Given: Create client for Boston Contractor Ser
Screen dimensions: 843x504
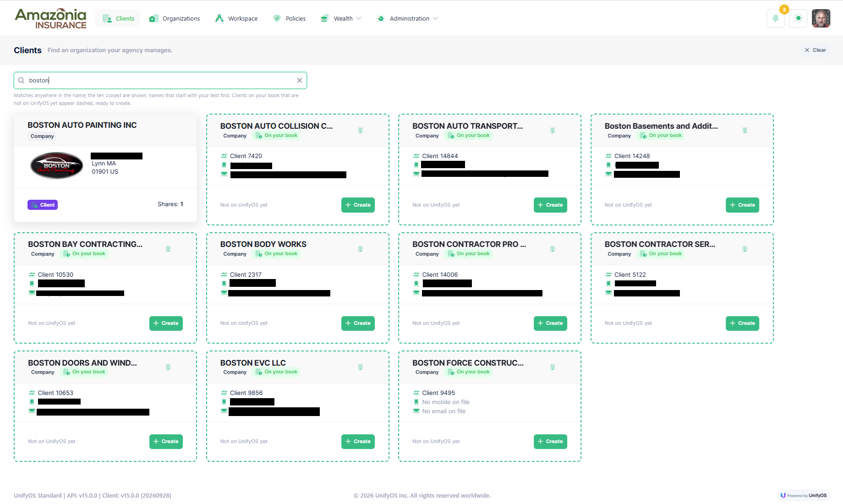Looking at the screenshot, I should pyautogui.click(x=742, y=323).
